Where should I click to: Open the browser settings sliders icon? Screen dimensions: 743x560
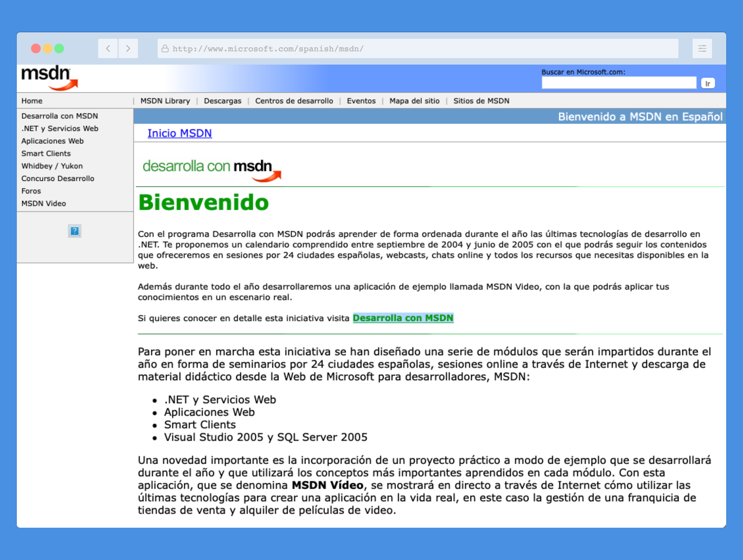click(x=702, y=48)
